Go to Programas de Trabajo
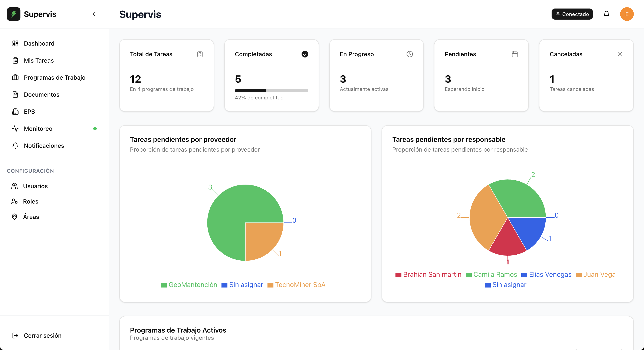Screen dimensions: 644x350 tap(55, 77)
